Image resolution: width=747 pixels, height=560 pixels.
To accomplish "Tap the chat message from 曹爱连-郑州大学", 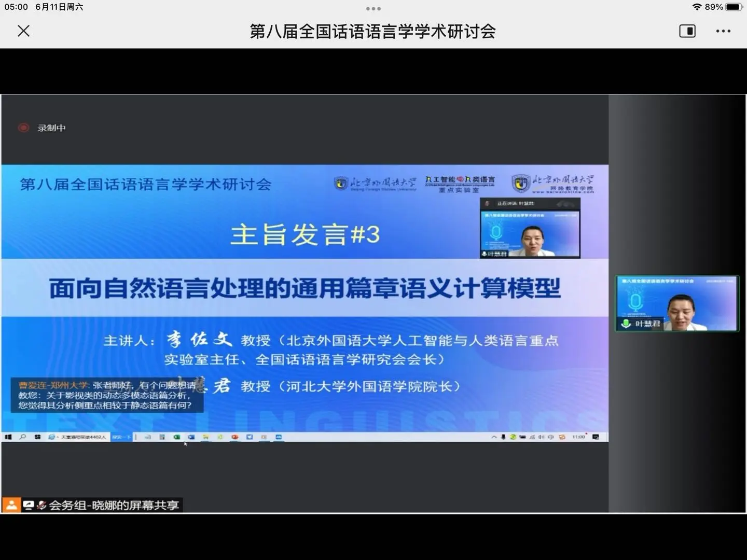I will [107, 395].
